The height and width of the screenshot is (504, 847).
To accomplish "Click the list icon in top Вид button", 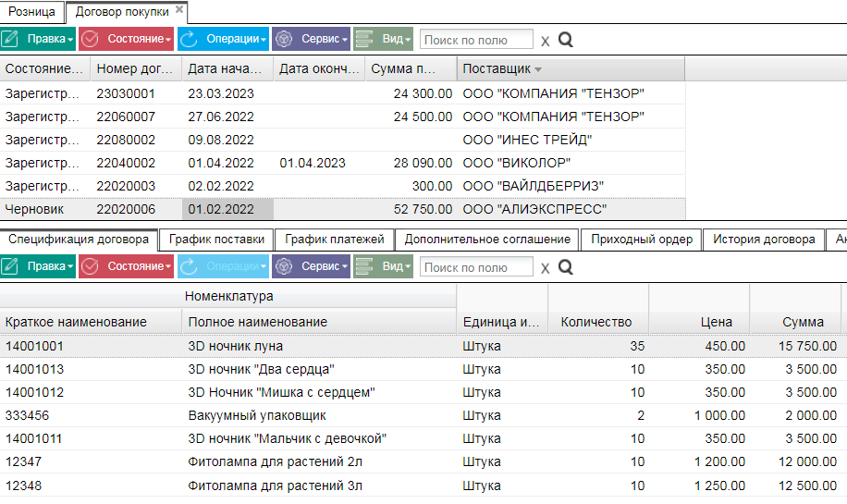I will tap(364, 39).
